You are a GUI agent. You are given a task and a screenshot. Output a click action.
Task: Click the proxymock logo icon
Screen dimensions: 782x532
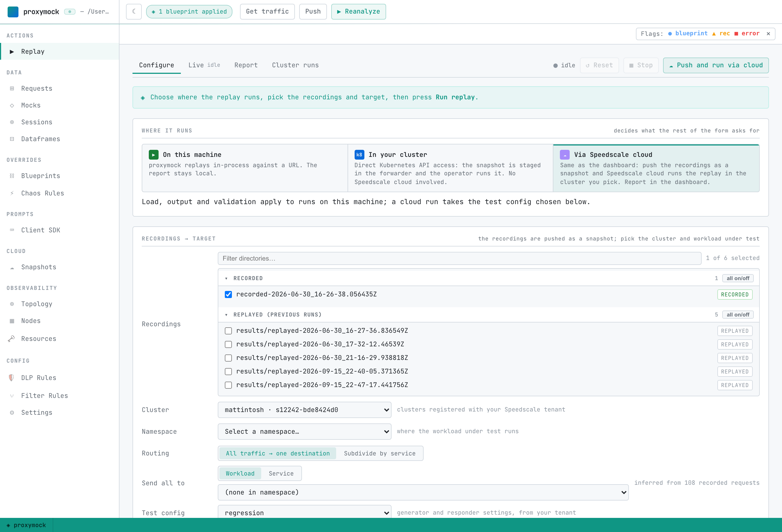pos(13,11)
